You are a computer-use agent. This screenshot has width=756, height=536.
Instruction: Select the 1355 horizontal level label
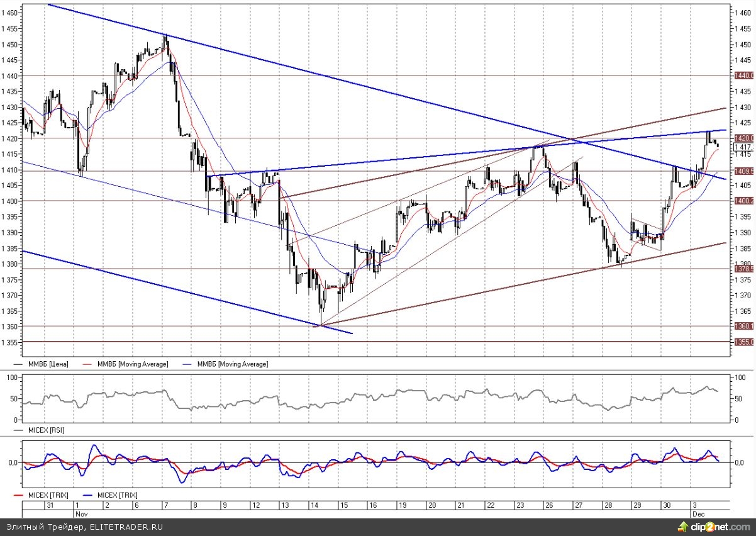(x=743, y=342)
